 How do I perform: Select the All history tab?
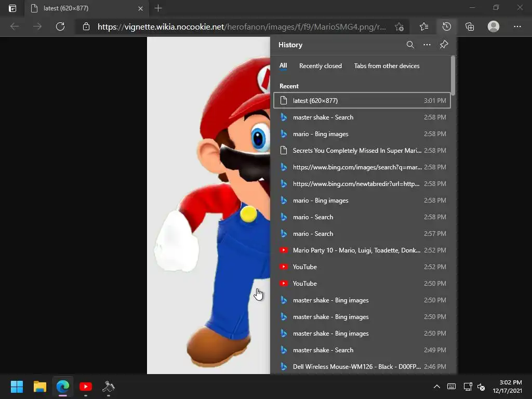283,66
